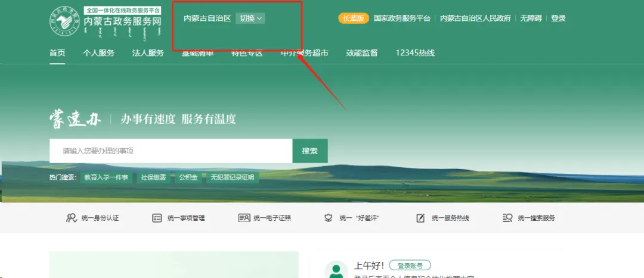Click the search input for 办理的事项
This screenshot has width=644, height=278.
(x=171, y=151)
